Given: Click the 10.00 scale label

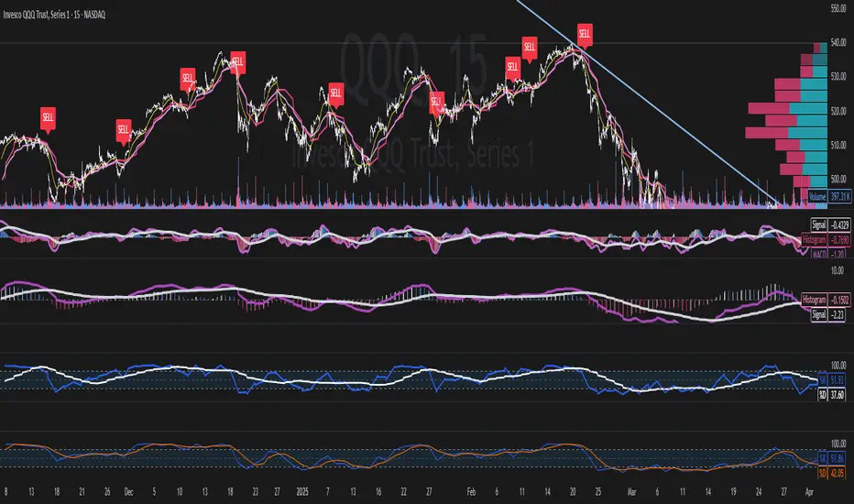Looking at the screenshot, I should (838, 270).
